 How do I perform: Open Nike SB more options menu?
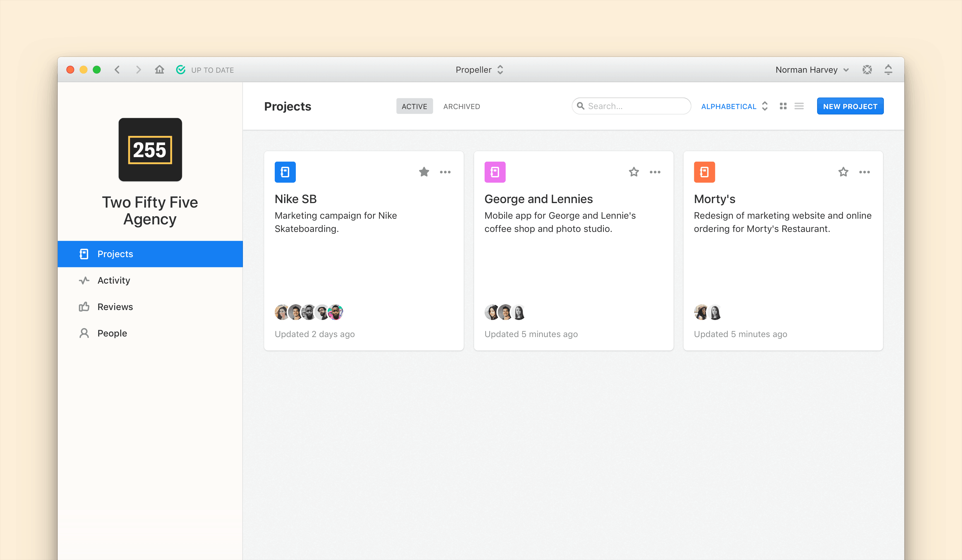[445, 172]
